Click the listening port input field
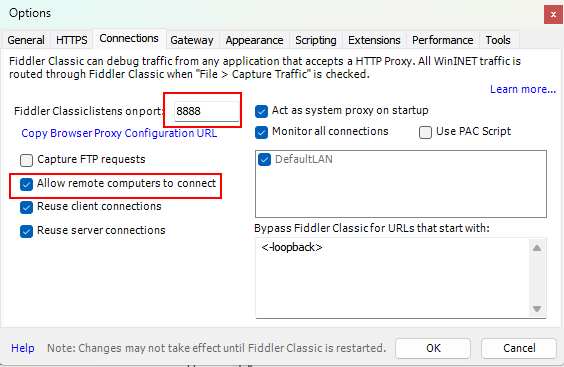564x367 pixels. pos(206,111)
